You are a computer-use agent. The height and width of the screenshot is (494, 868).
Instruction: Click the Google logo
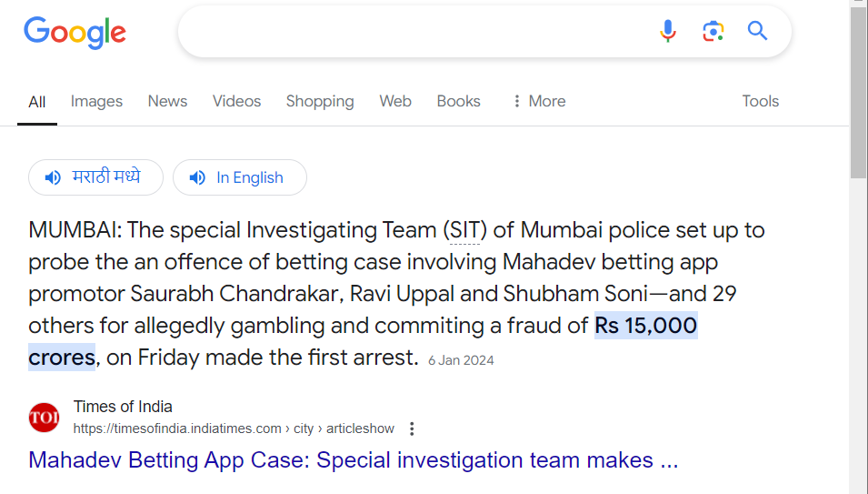[75, 33]
